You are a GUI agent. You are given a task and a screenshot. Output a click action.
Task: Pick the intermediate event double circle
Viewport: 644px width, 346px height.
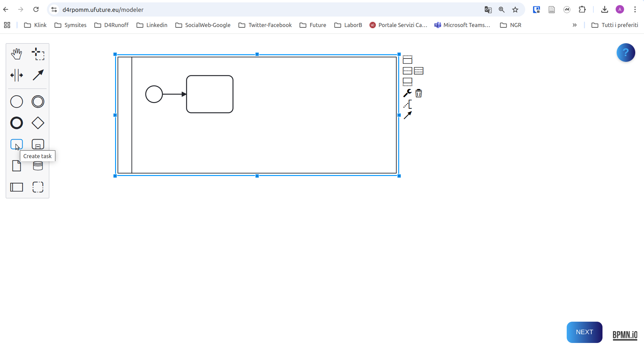38,102
